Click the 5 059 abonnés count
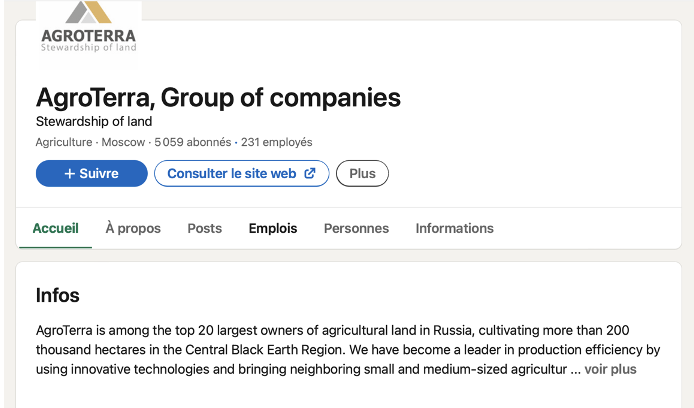The width and height of the screenshot is (694, 408). 193,143
